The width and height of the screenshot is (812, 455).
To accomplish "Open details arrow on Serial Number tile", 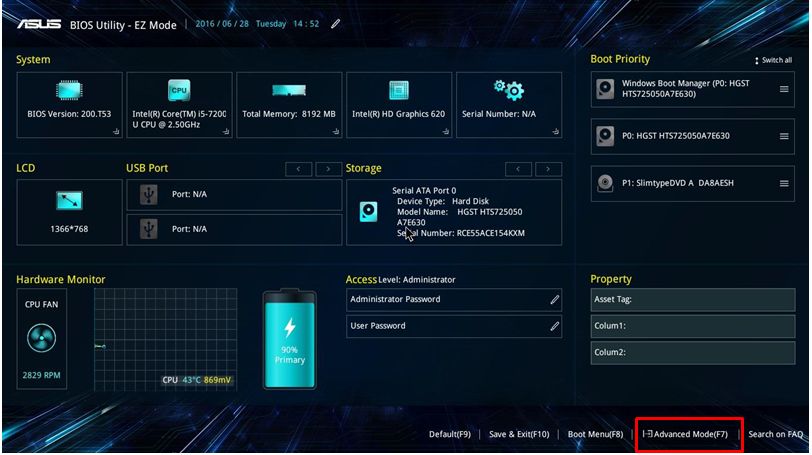I will pos(556,131).
